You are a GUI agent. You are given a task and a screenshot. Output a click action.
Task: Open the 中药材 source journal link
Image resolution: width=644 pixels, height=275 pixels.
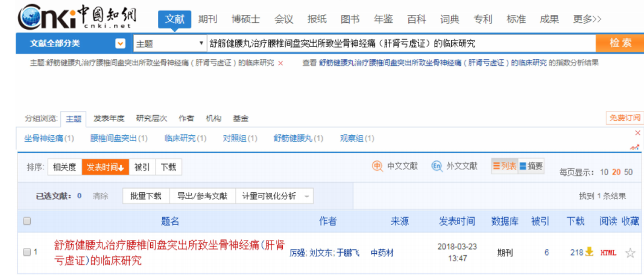382,253
